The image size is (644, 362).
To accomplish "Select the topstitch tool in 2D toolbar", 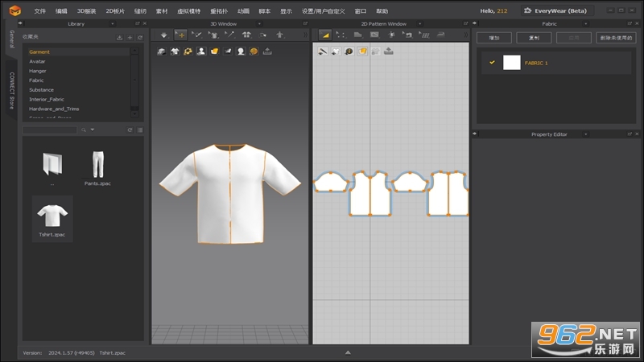I will click(x=424, y=35).
